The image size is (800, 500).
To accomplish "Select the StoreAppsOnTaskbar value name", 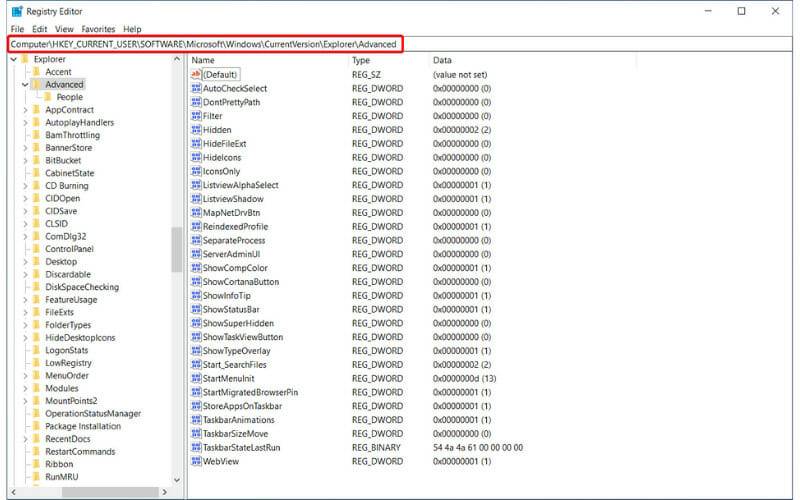I will pos(242,406).
